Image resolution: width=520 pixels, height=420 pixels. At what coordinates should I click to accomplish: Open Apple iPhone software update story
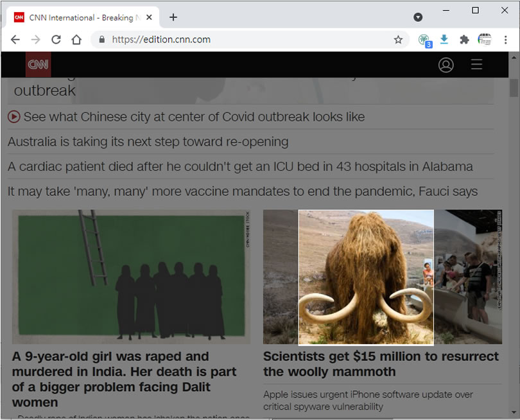coord(368,401)
